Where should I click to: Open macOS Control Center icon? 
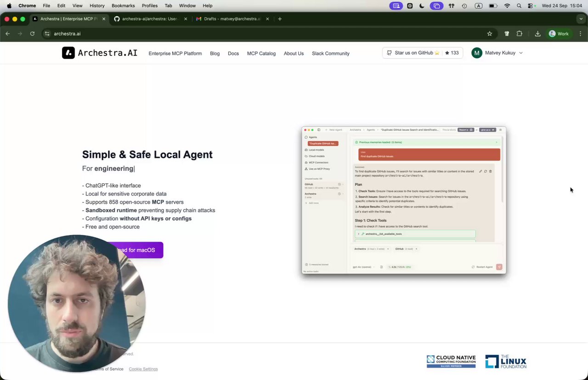pos(531,6)
